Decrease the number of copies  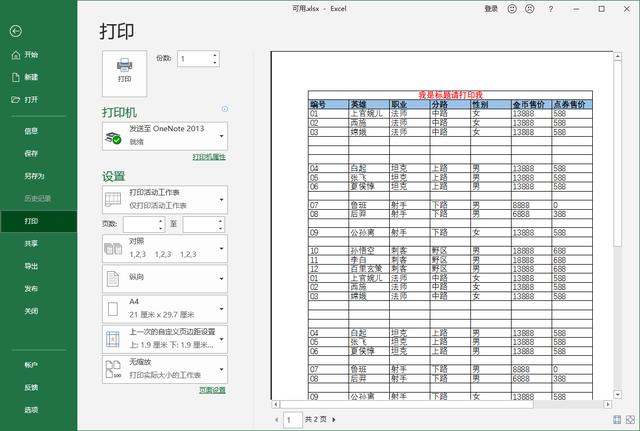tap(215, 63)
